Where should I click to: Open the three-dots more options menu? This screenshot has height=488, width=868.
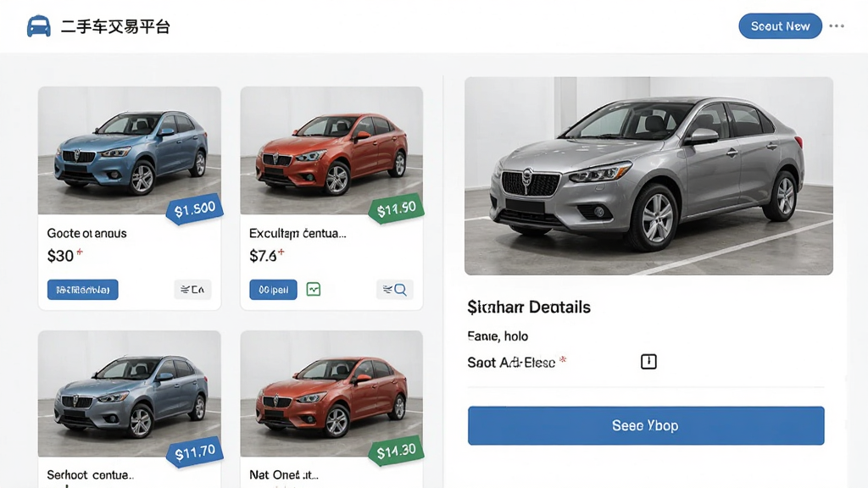tap(837, 26)
